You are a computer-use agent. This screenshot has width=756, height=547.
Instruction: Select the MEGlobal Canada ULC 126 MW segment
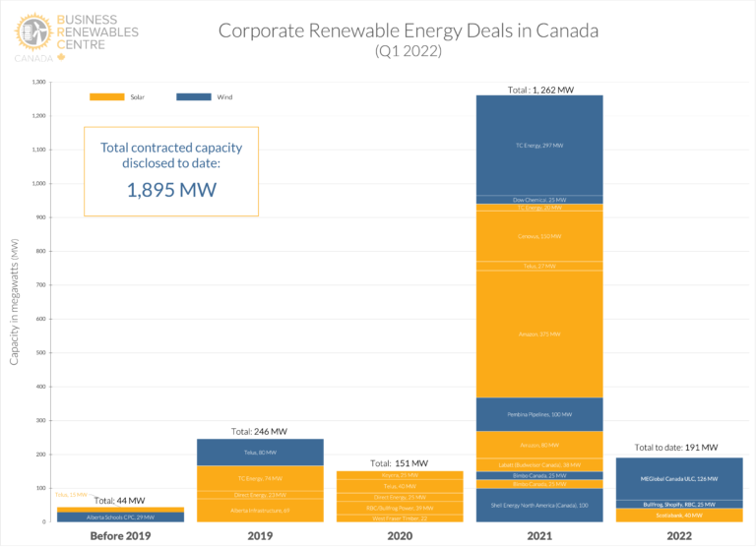pyautogui.click(x=679, y=479)
